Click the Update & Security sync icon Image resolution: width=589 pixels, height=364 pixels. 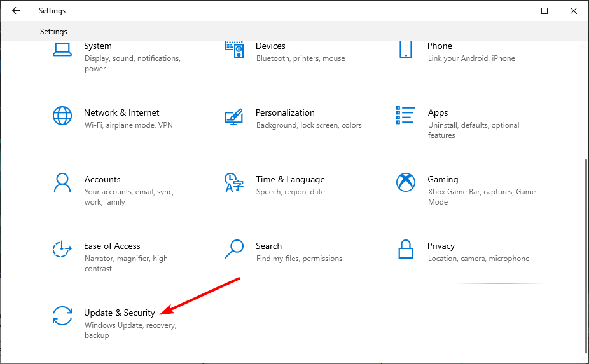tap(62, 316)
